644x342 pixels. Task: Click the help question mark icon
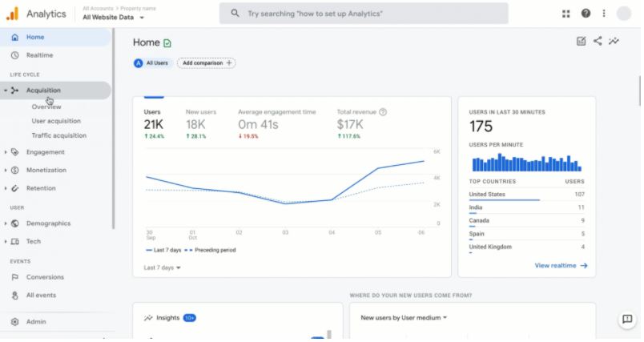[x=586, y=14]
